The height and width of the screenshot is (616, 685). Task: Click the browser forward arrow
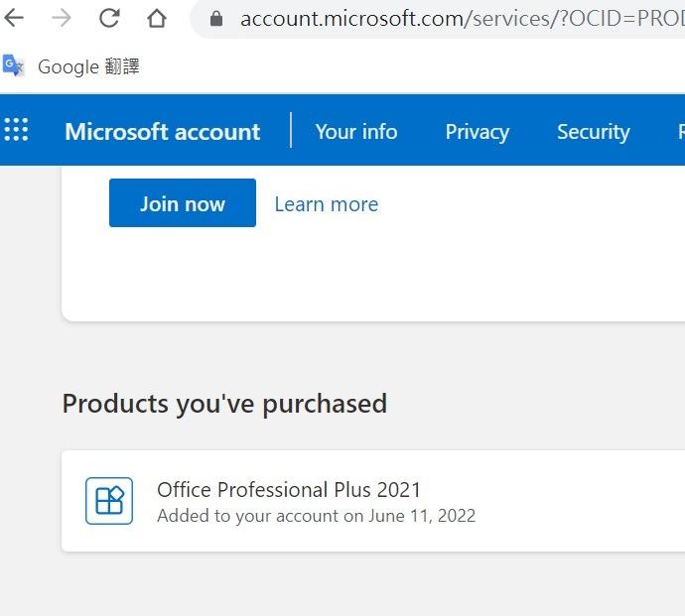pyautogui.click(x=62, y=18)
